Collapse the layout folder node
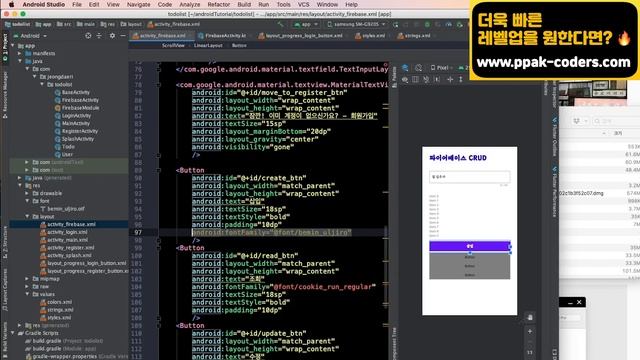 click(x=27, y=217)
